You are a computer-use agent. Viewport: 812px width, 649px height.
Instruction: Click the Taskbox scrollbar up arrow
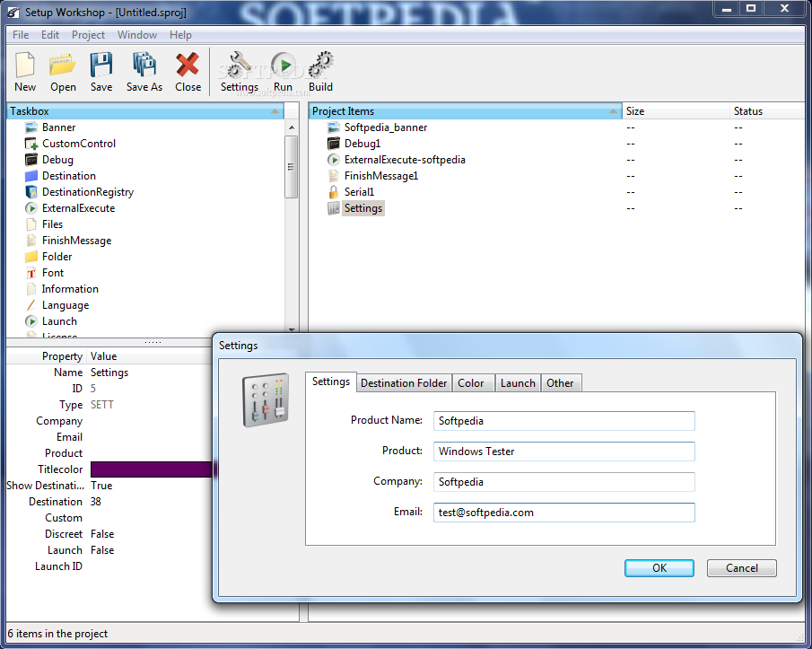pyautogui.click(x=292, y=127)
